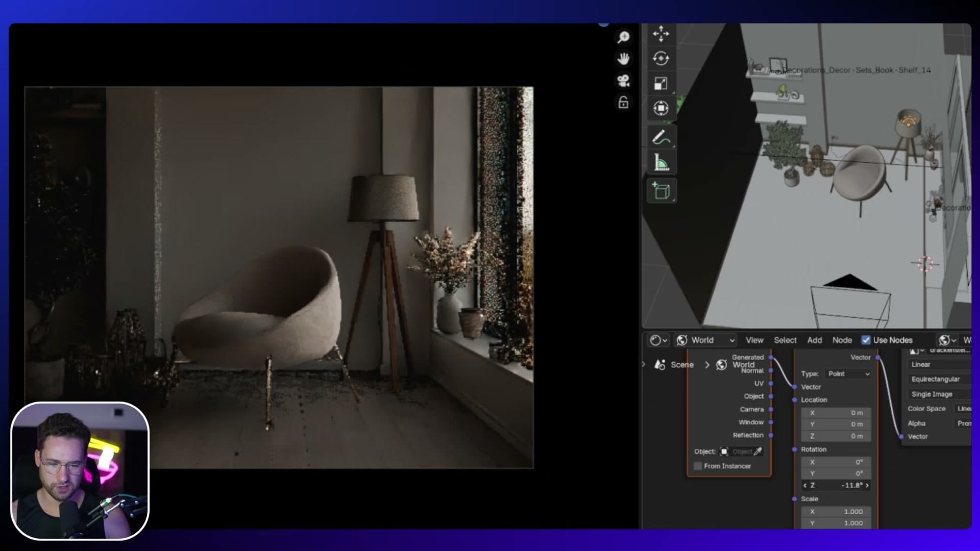Click the Mapping node Vector input socket

click(795, 387)
